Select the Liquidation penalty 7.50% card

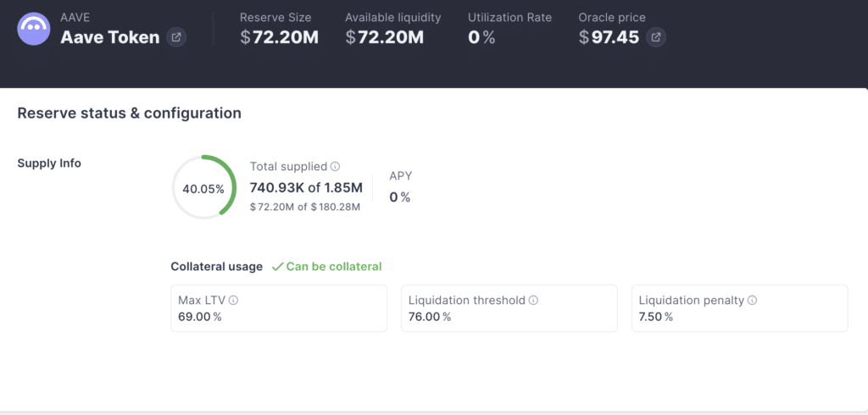739,308
